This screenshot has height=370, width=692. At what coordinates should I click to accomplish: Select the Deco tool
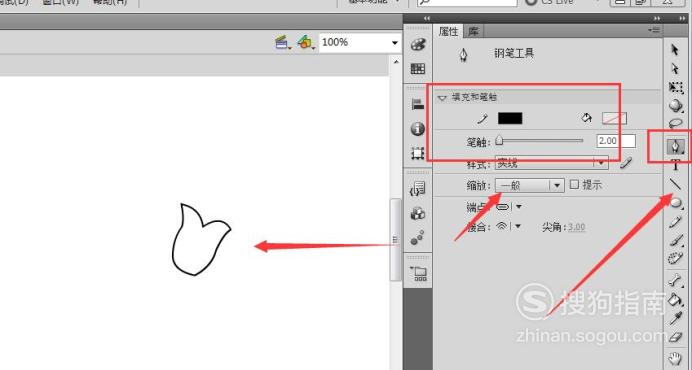[x=675, y=258]
